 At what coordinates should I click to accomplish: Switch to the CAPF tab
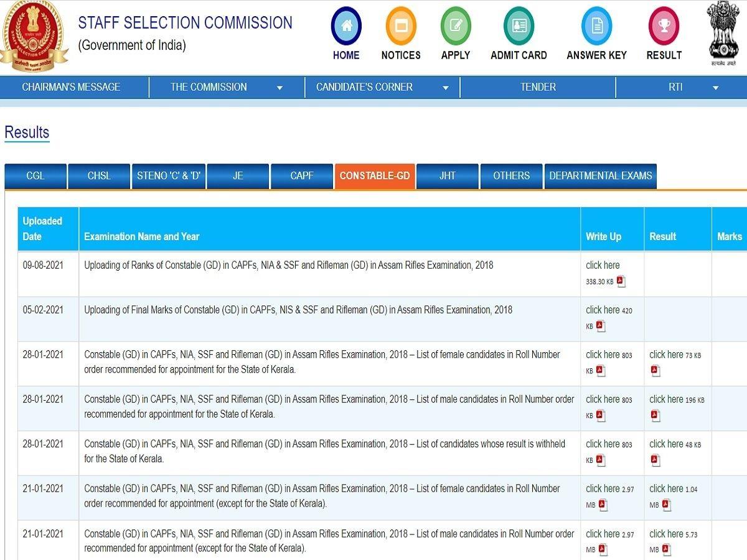(302, 176)
